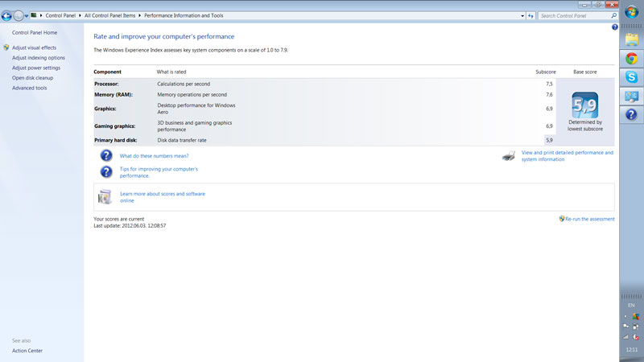Viewport: 644px width, 362px height.
Task: Click the Forward navigation arrow
Action: [19, 16]
